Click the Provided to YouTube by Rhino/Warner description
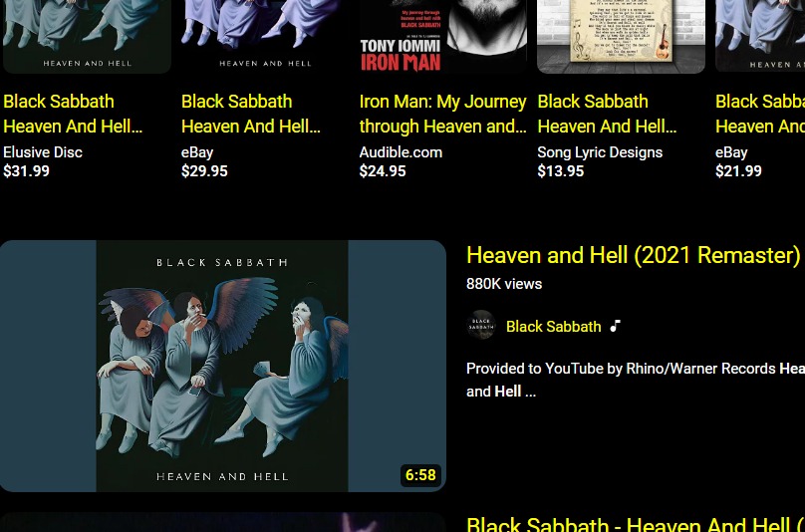Screen dimensions: 805x532 click(635, 380)
